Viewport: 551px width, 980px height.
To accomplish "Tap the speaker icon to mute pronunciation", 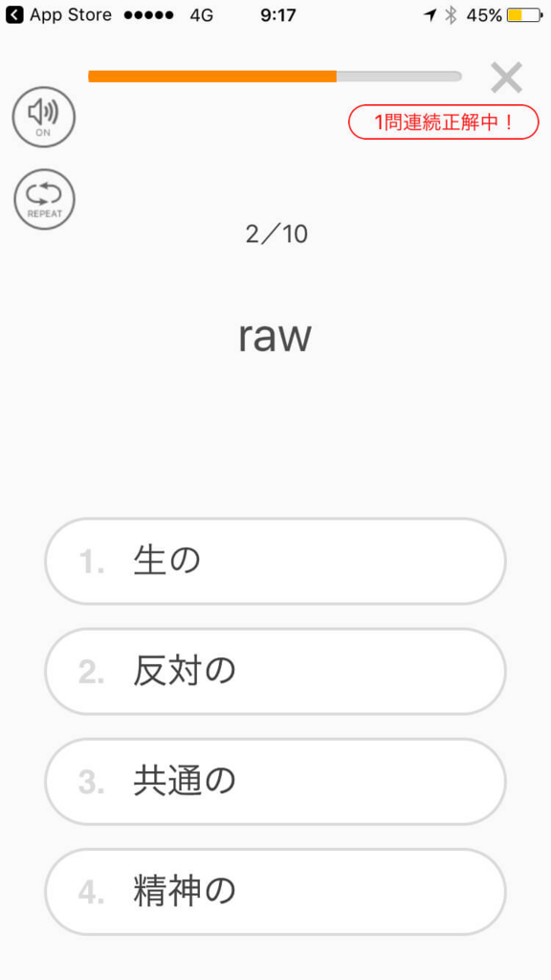I will click(x=44, y=117).
